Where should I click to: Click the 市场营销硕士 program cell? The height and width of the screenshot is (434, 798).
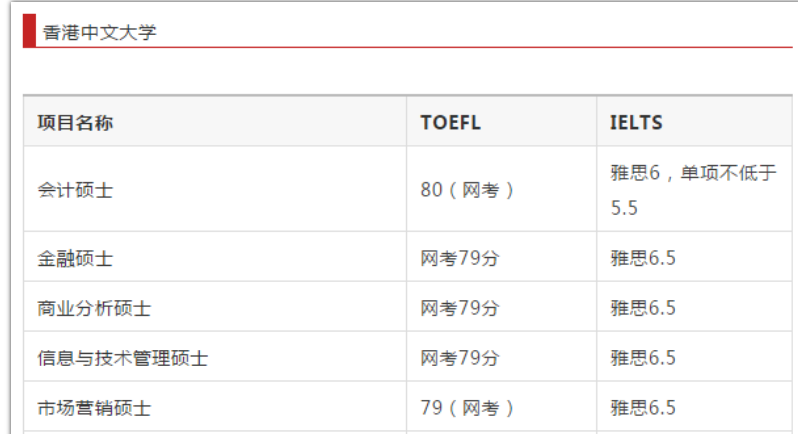tap(215, 407)
